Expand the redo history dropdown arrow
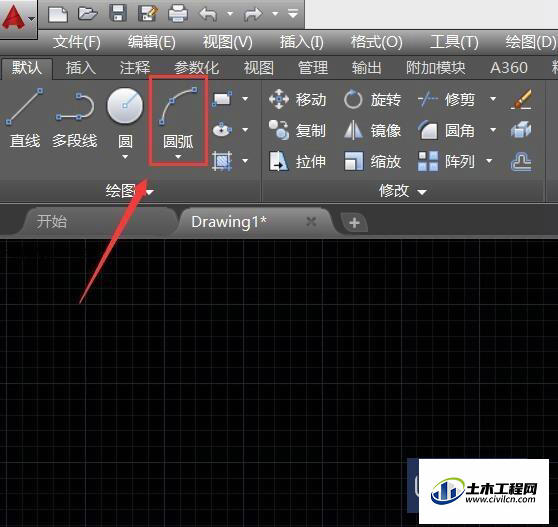 tap(275, 14)
